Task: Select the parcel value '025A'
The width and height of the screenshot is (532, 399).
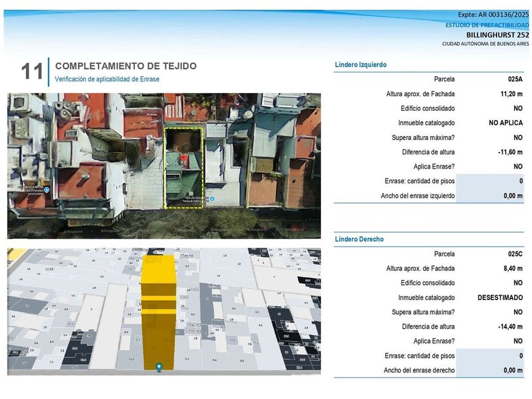Action: point(515,79)
